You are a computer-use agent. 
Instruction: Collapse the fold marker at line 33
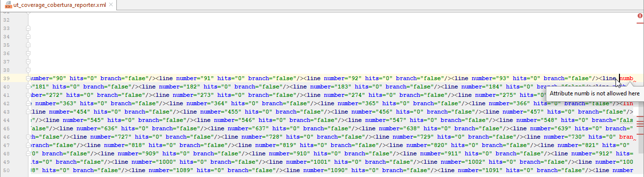click(x=28, y=29)
